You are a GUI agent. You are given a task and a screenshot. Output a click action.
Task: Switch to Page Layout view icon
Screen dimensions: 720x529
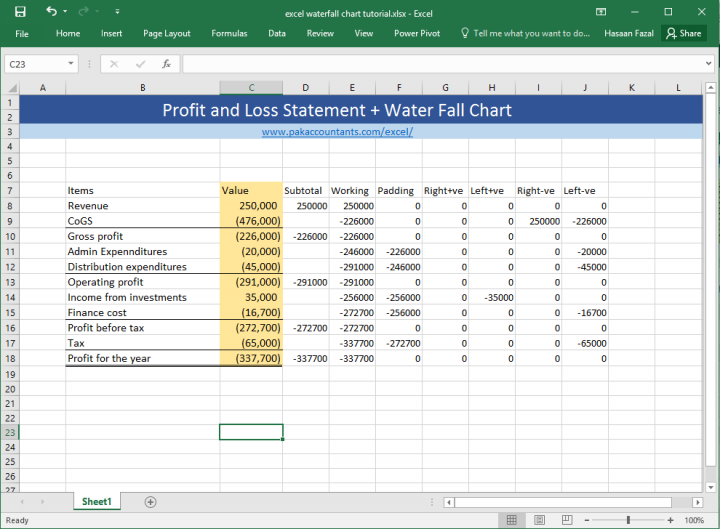[x=540, y=520]
